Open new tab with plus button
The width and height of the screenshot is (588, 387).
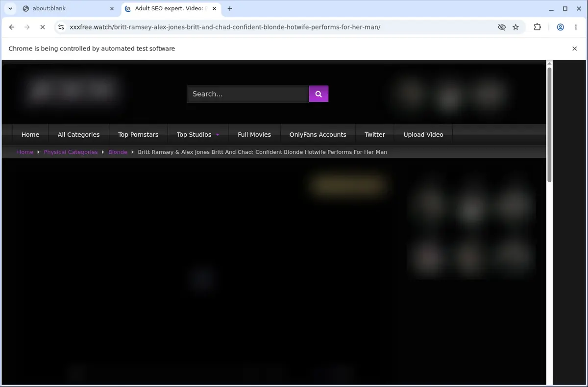point(230,8)
